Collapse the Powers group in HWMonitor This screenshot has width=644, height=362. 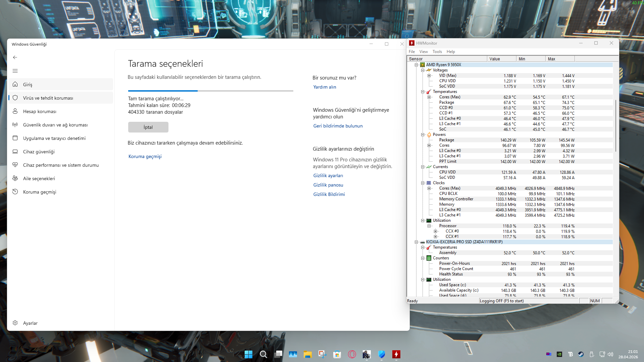pyautogui.click(x=423, y=135)
